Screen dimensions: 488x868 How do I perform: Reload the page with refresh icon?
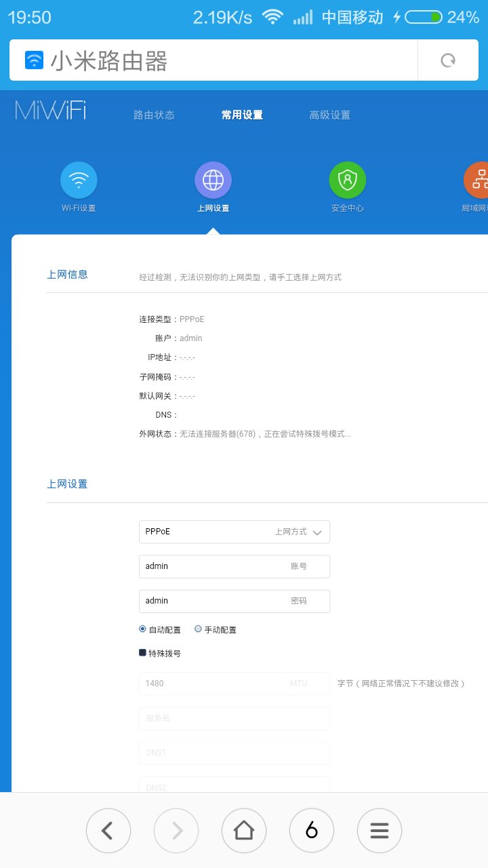448,60
